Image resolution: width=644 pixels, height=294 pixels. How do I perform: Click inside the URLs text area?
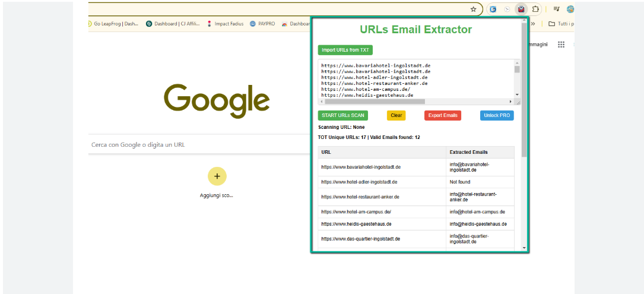(x=416, y=79)
